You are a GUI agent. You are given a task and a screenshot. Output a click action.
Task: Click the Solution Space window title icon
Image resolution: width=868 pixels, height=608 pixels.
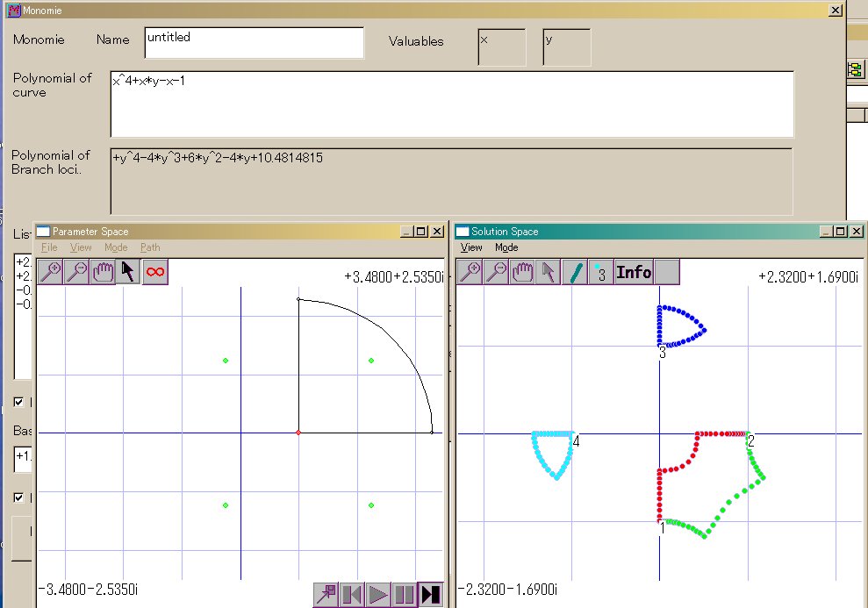[463, 232]
